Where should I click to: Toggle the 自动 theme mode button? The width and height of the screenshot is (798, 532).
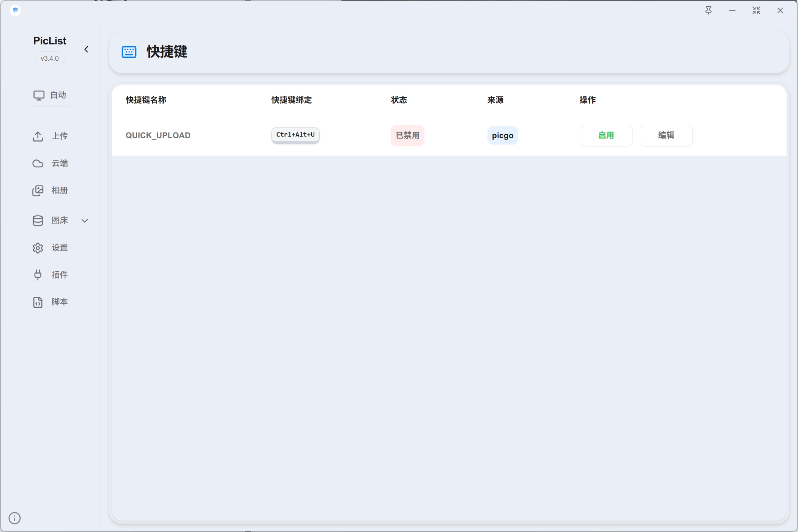[50, 95]
